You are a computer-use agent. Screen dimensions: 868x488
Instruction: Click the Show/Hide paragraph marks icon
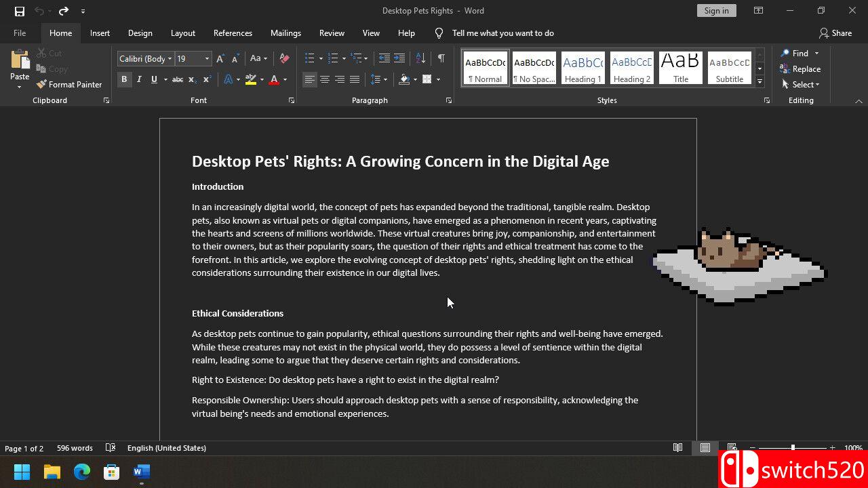click(441, 59)
